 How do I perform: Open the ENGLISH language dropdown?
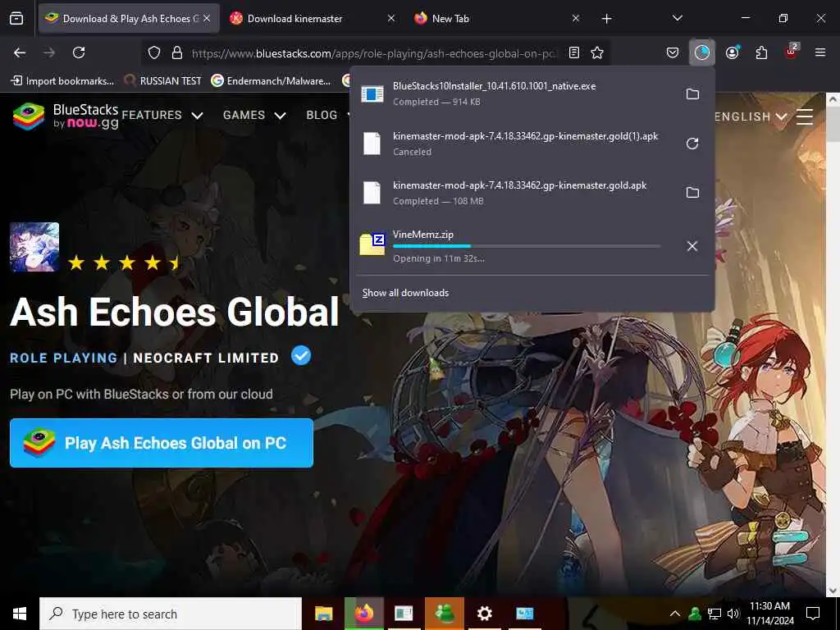(x=751, y=116)
